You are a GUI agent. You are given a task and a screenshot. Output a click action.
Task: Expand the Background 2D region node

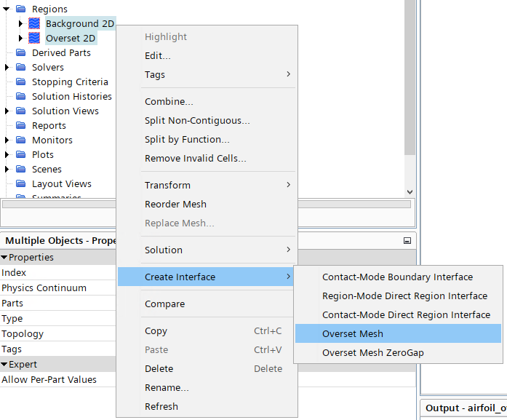(x=21, y=23)
